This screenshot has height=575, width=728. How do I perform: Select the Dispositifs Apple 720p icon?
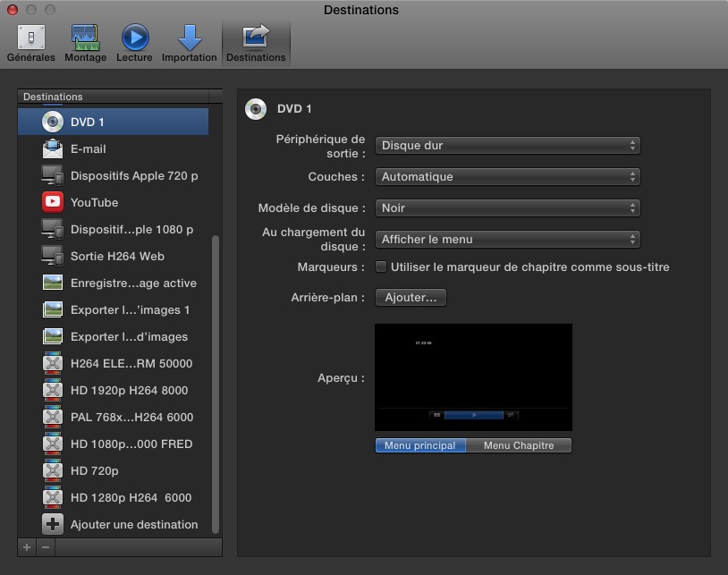51,175
